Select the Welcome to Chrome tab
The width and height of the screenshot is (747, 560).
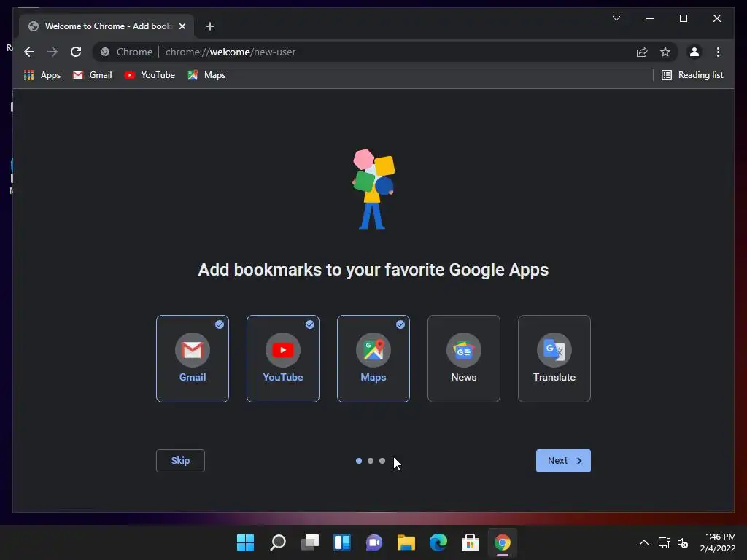click(x=107, y=26)
